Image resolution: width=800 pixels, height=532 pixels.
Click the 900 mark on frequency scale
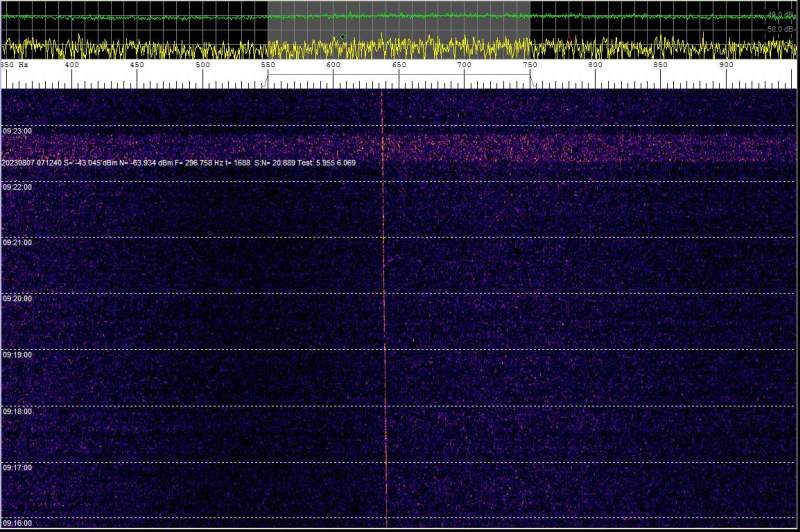click(x=727, y=65)
